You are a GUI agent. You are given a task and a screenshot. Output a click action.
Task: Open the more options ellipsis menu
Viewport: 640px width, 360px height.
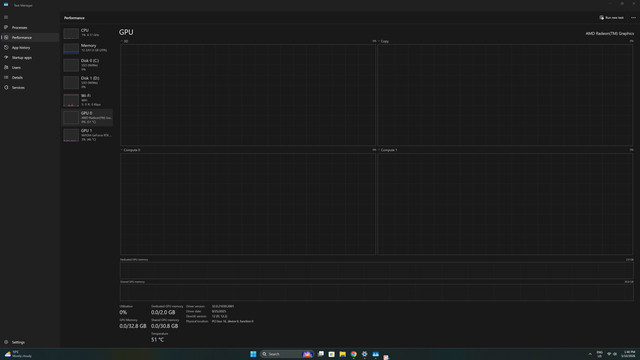tap(633, 18)
